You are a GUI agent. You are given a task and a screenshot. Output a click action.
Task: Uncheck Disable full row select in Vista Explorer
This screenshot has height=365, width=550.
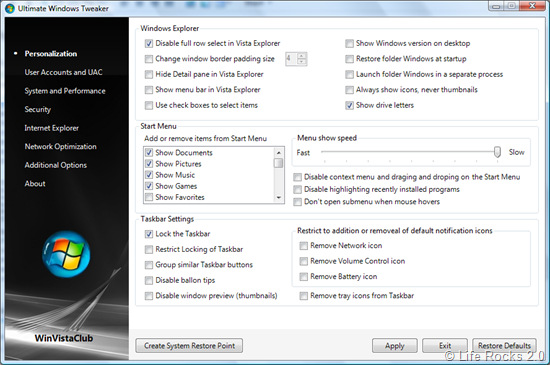149,43
